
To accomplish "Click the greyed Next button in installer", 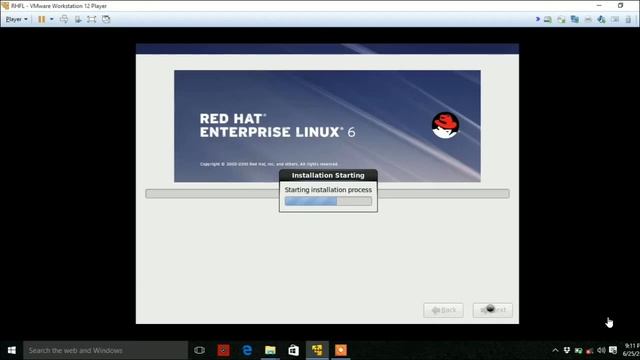I will point(493,310).
